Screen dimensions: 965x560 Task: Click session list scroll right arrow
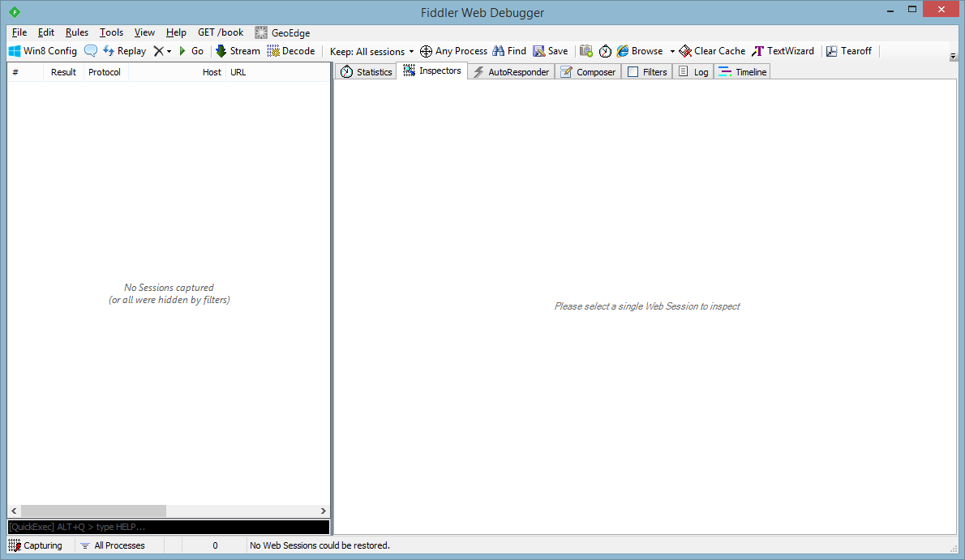click(x=323, y=511)
